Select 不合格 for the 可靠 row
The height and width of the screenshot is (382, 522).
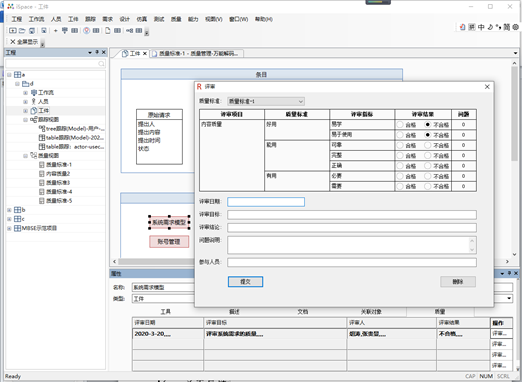coord(428,145)
